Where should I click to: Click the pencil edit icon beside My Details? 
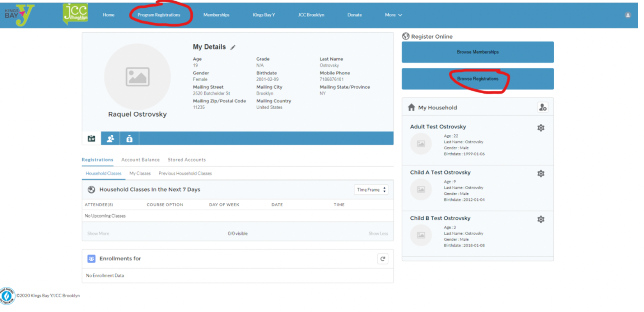pyautogui.click(x=233, y=47)
